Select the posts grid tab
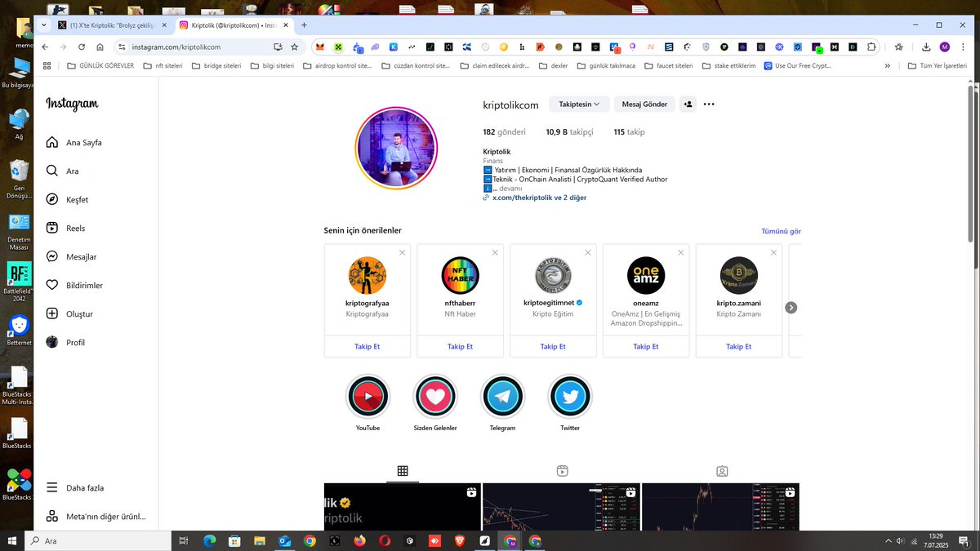The image size is (980, 551). 403,471
